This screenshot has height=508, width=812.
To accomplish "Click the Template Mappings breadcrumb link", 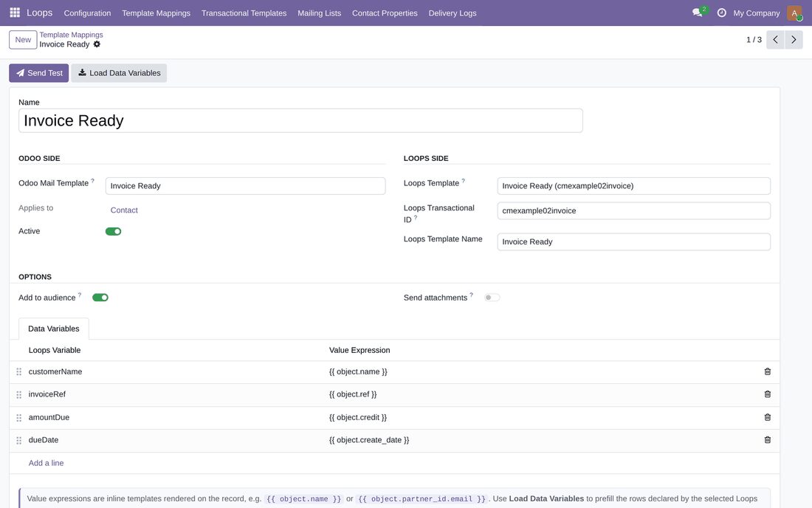I will coord(71,35).
